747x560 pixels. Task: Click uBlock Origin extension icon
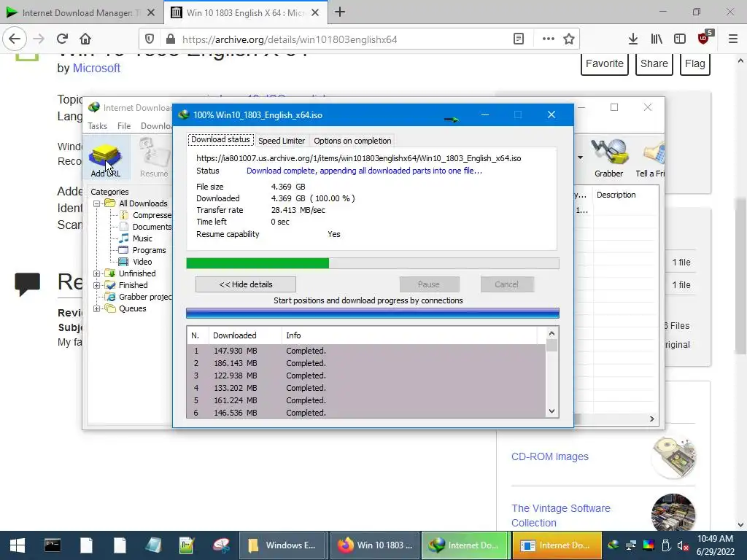click(704, 38)
